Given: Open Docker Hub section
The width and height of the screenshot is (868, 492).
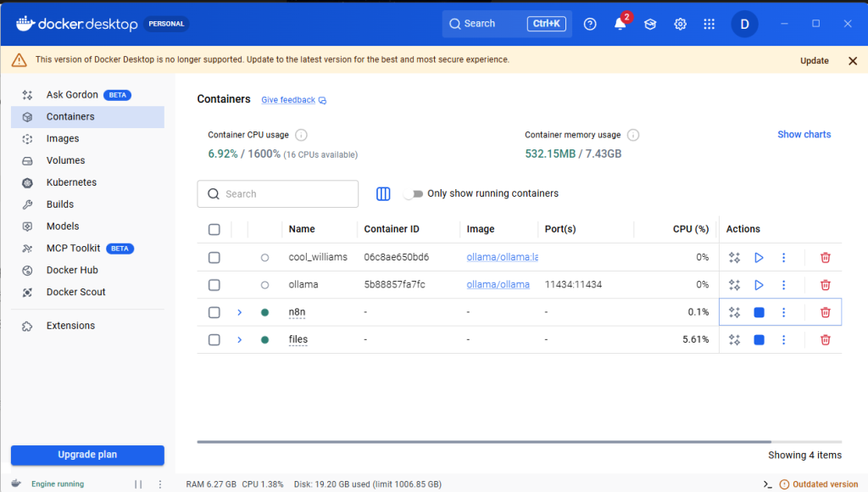Looking at the screenshot, I should click(87, 270).
